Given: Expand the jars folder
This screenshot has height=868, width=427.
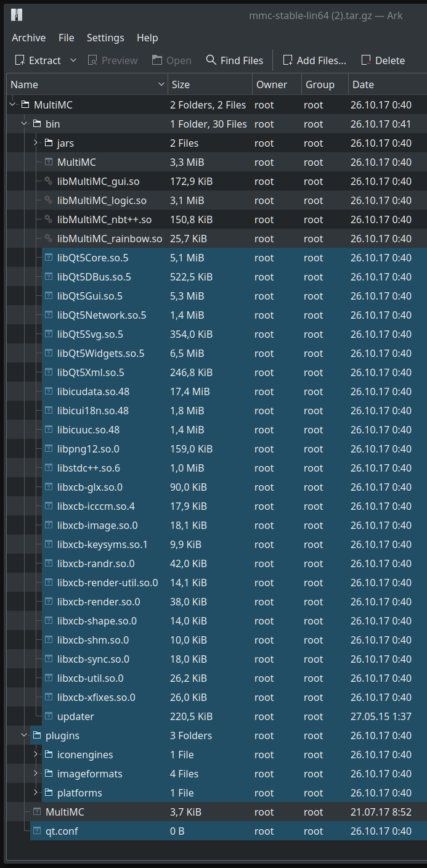Looking at the screenshot, I should click(x=36, y=143).
